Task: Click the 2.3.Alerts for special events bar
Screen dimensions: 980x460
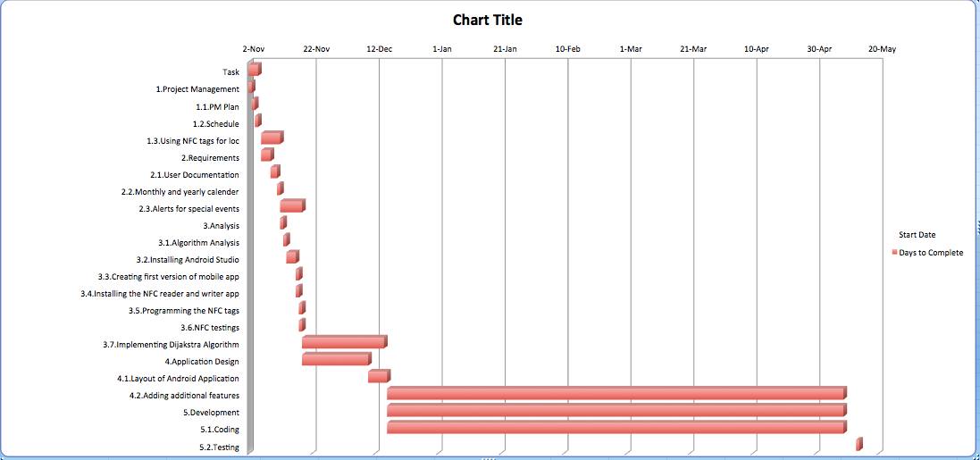Action: pos(291,206)
